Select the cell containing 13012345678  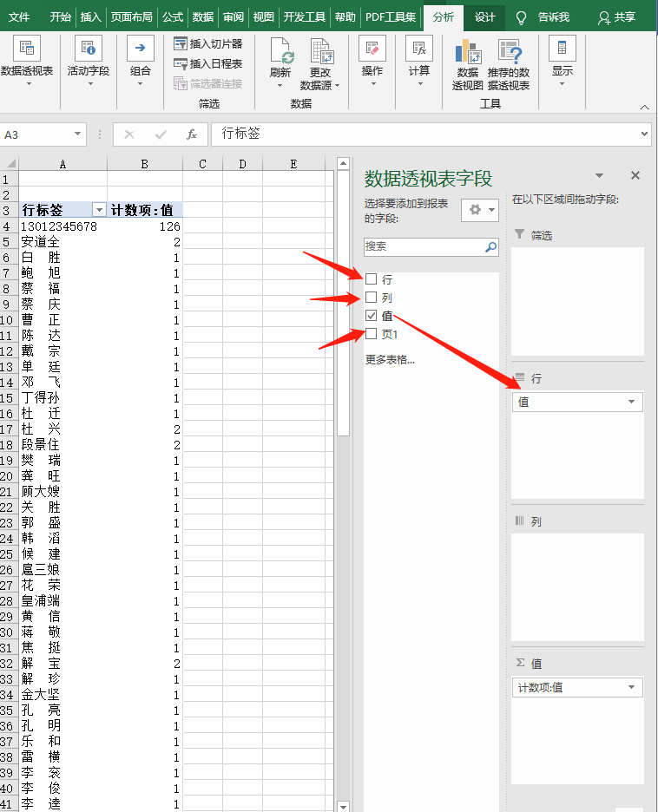coord(63,226)
